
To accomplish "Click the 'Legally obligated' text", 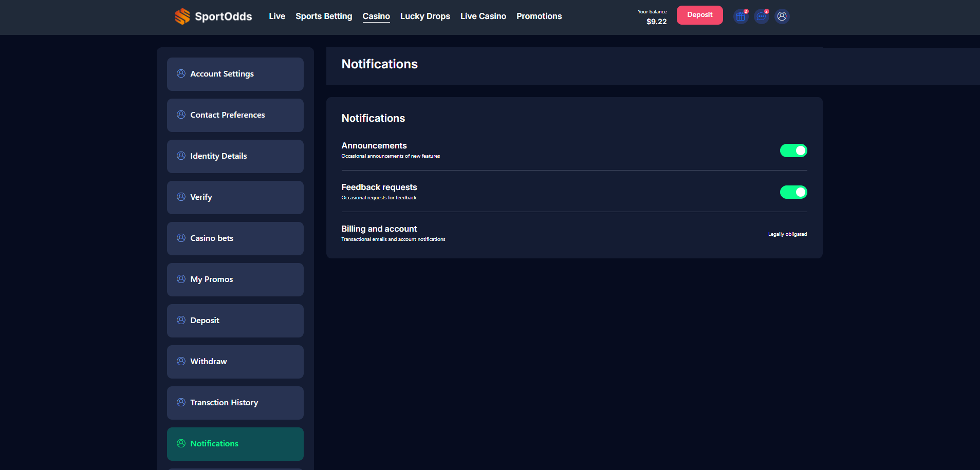I will point(787,234).
